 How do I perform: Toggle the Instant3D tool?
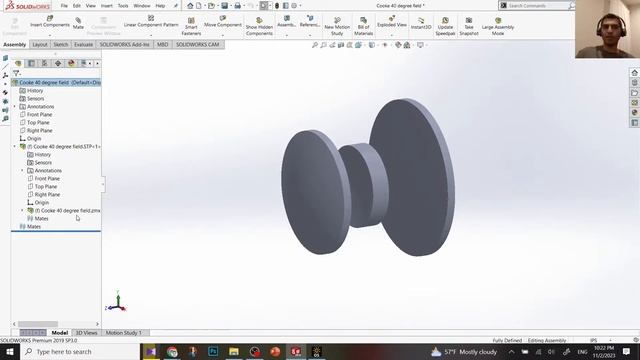click(421, 24)
